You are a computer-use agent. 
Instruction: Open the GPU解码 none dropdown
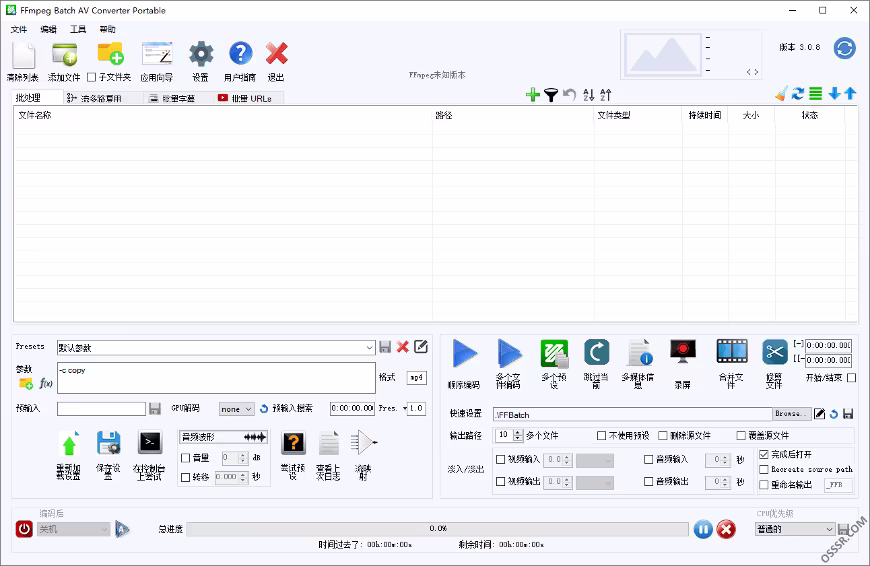coord(236,409)
